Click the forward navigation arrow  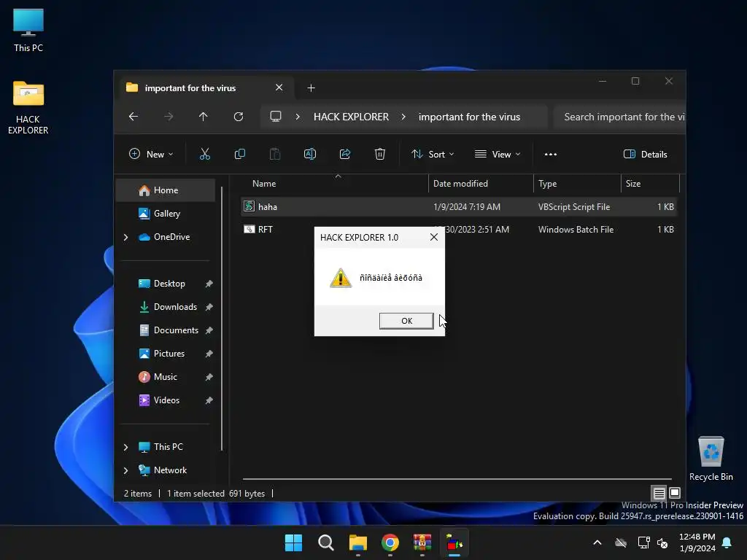169,117
